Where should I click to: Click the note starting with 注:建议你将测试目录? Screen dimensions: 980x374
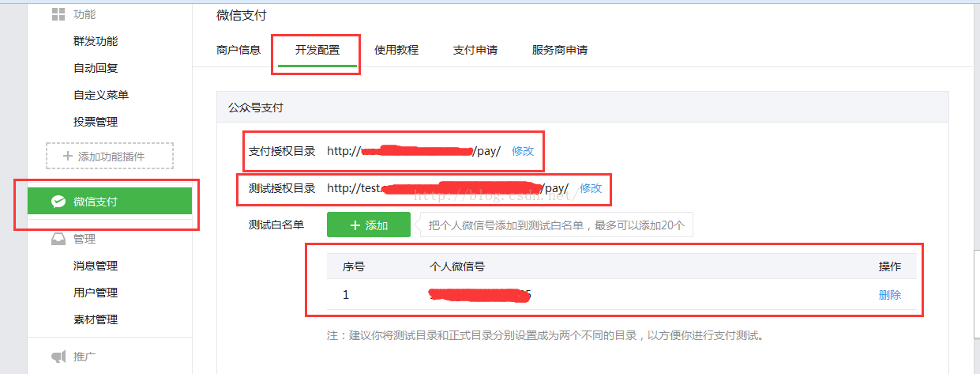546,335
